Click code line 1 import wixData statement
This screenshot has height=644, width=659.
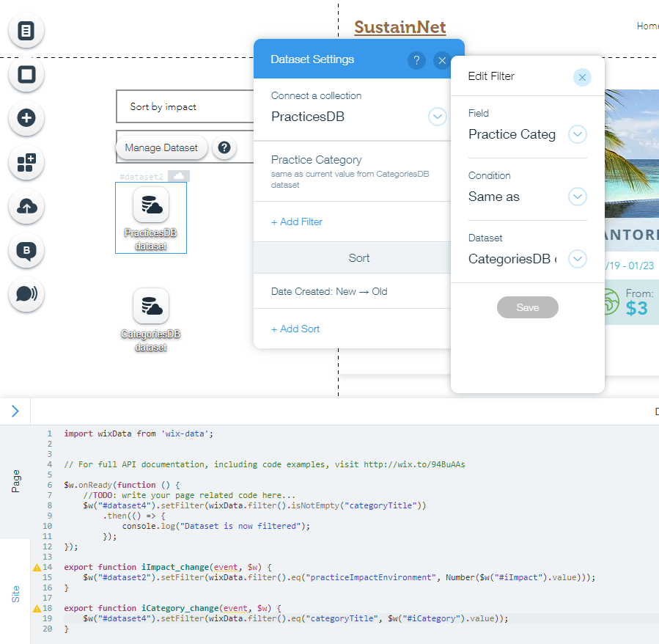pos(139,433)
